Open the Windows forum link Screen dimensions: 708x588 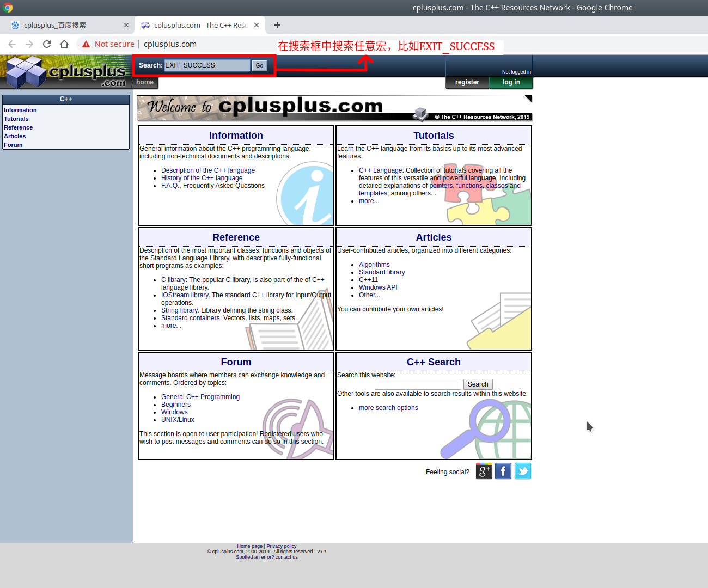[x=174, y=412]
